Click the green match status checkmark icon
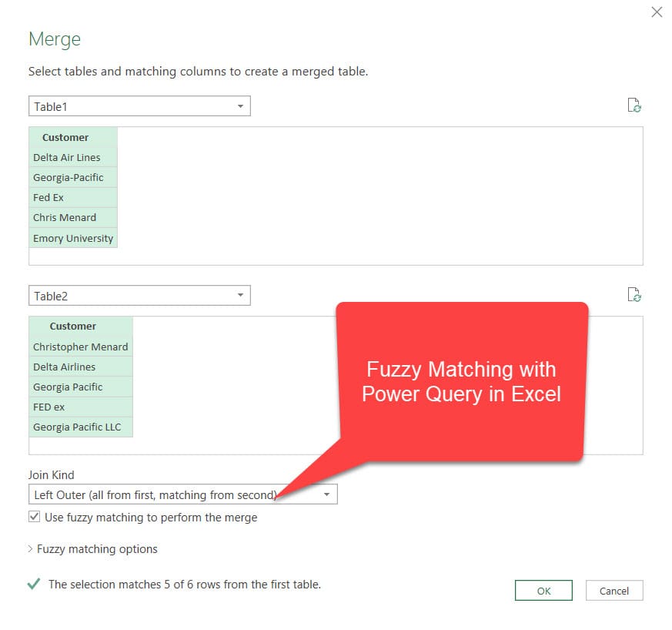This screenshot has width=672, height=630. (x=34, y=585)
